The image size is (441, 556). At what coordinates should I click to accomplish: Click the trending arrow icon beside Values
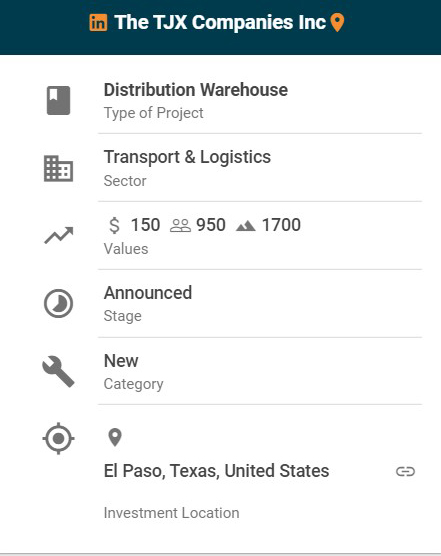tap(58, 235)
